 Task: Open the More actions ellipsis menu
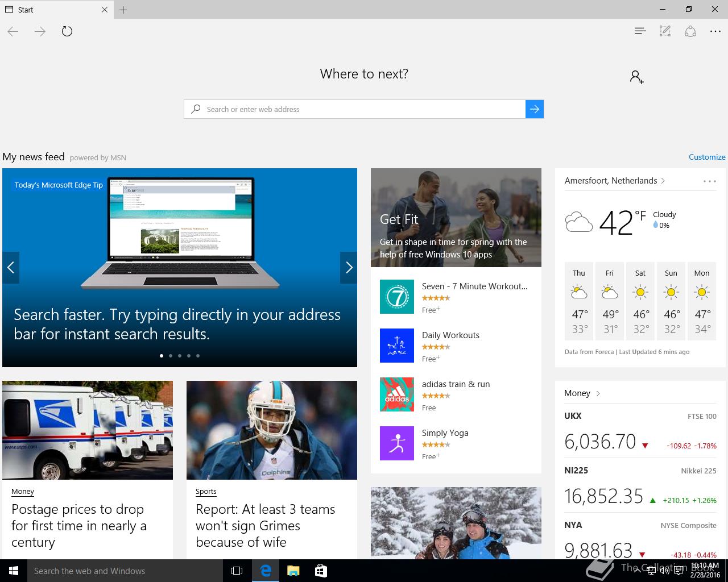[715, 31]
